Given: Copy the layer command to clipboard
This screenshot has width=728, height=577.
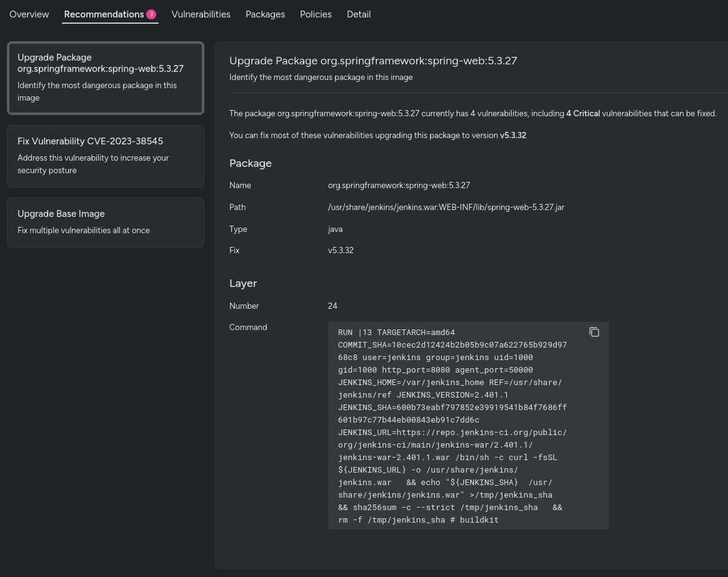Looking at the screenshot, I should coord(594,332).
